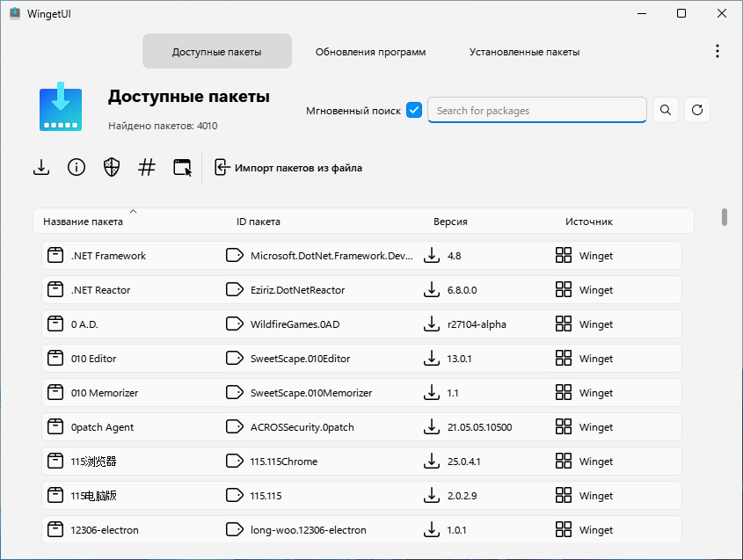Switch to Доступные пакеты tab

pyautogui.click(x=217, y=51)
